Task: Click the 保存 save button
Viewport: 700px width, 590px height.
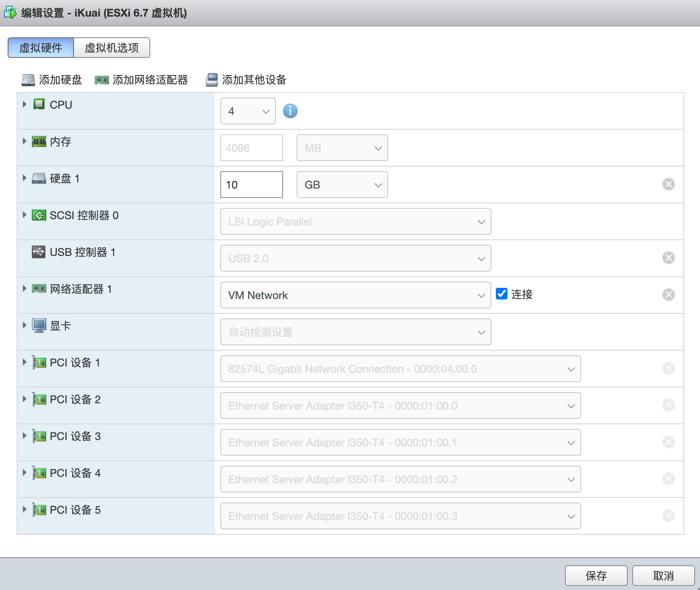Action: pyautogui.click(x=596, y=576)
